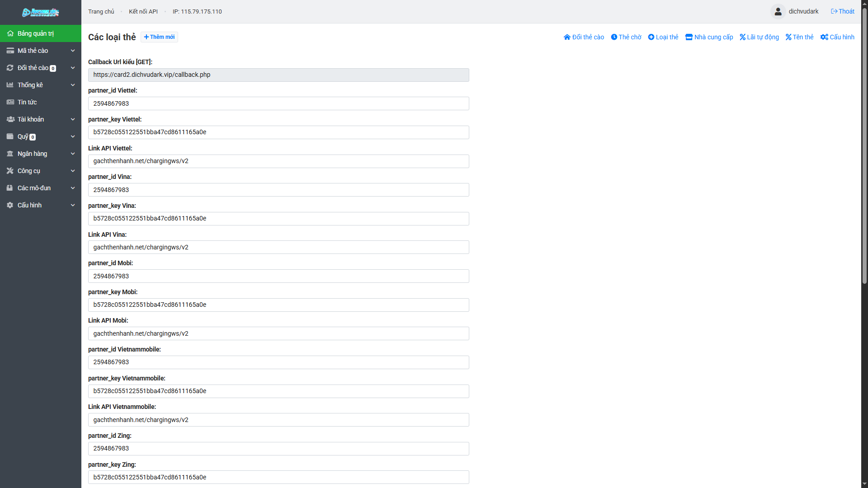The height and width of the screenshot is (488, 868).
Task: Click the partner_id Viettel input field
Action: coord(278,103)
